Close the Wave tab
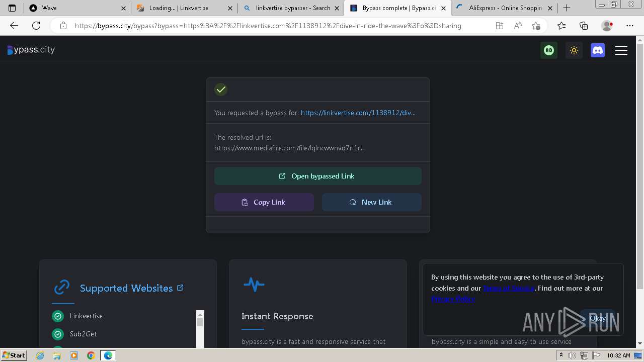The image size is (644, 362). pos(124,8)
